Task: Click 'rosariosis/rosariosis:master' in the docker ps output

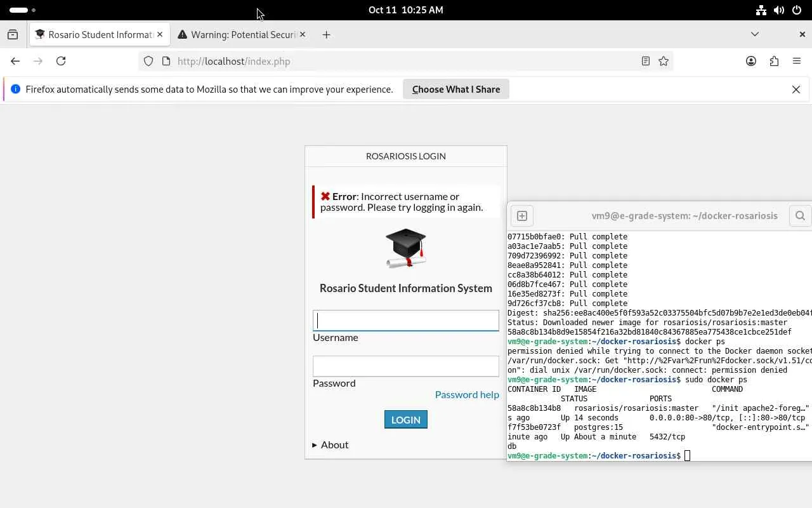Action: 636,408
